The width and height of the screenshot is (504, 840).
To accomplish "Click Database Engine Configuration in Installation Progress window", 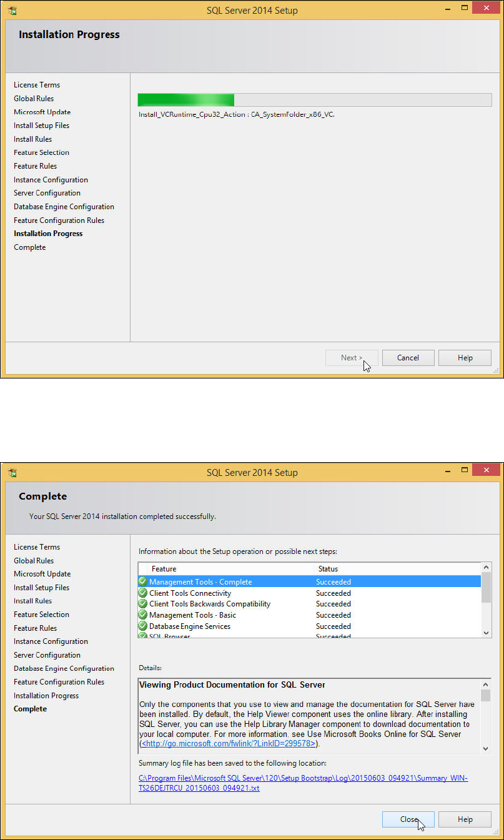I will click(x=64, y=207).
